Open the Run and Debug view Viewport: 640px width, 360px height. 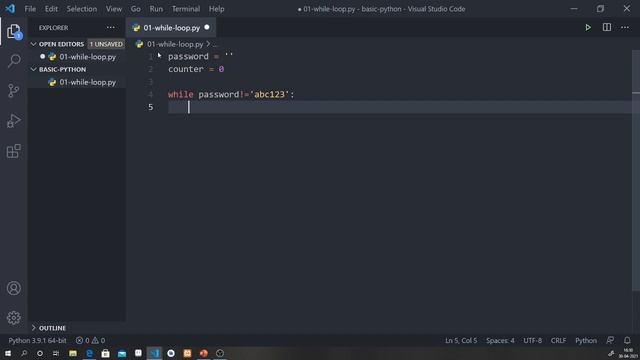[x=13, y=121]
